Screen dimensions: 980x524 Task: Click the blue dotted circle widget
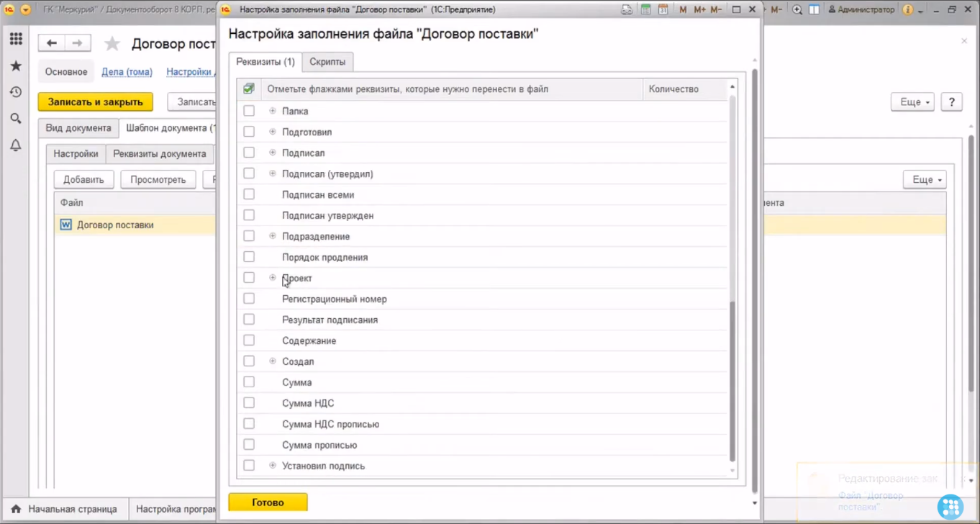[x=951, y=506]
